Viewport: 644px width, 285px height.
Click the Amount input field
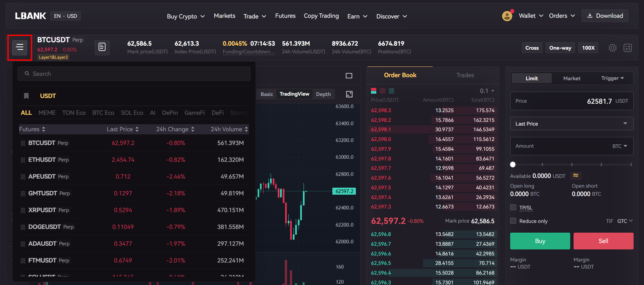coord(572,146)
